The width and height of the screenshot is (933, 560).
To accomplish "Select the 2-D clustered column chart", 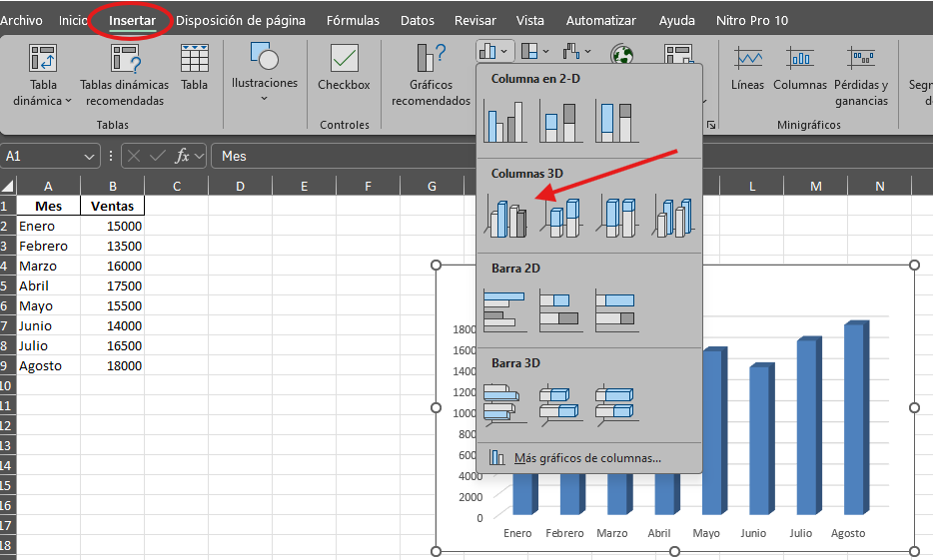I will [x=505, y=121].
